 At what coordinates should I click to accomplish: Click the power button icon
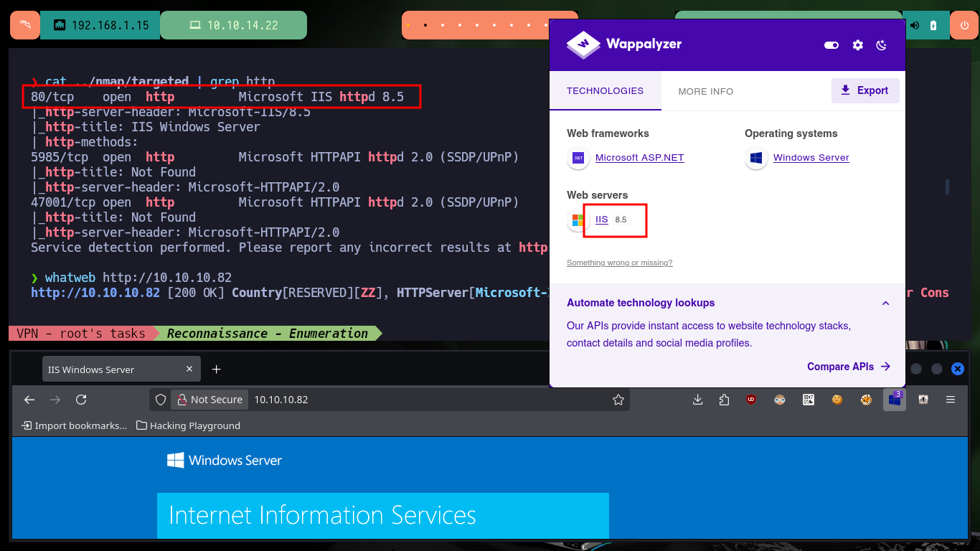tap(963, 25)
